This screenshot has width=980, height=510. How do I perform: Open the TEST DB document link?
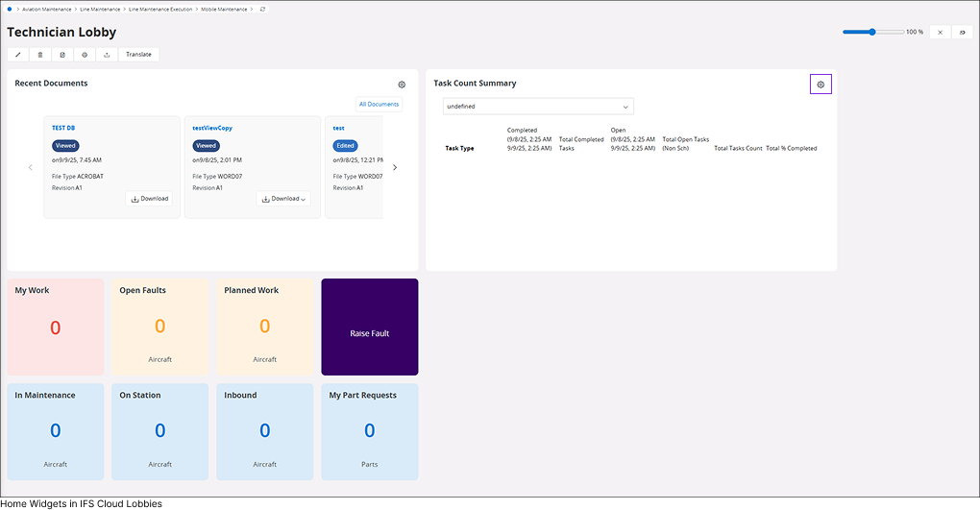(63, 128)
